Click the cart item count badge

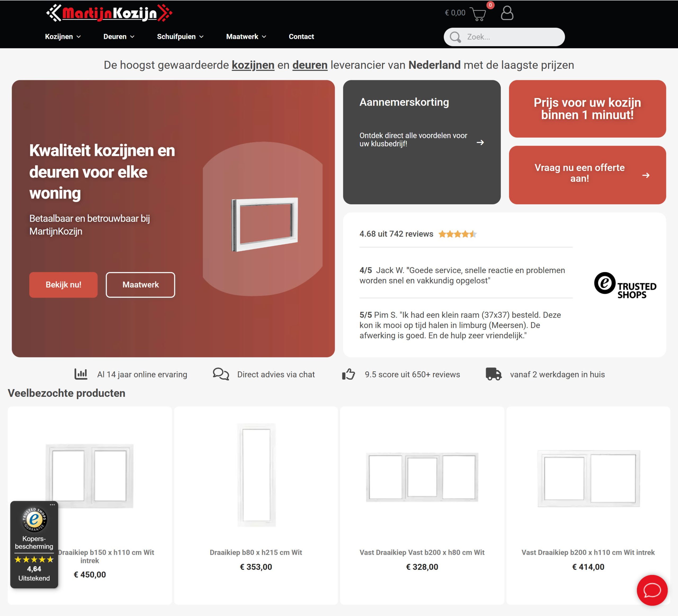coord(490,5)
